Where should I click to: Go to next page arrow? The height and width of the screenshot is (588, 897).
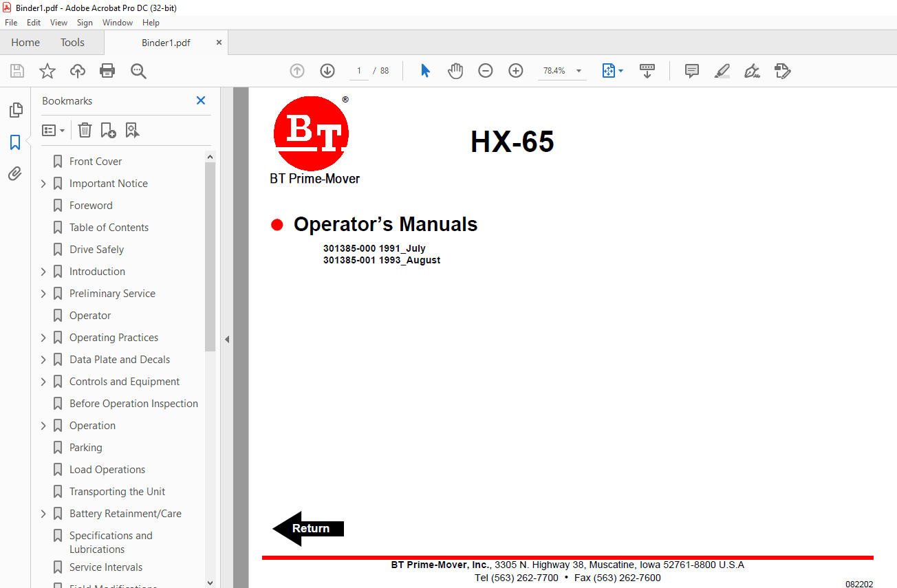(x=327, y=71)
